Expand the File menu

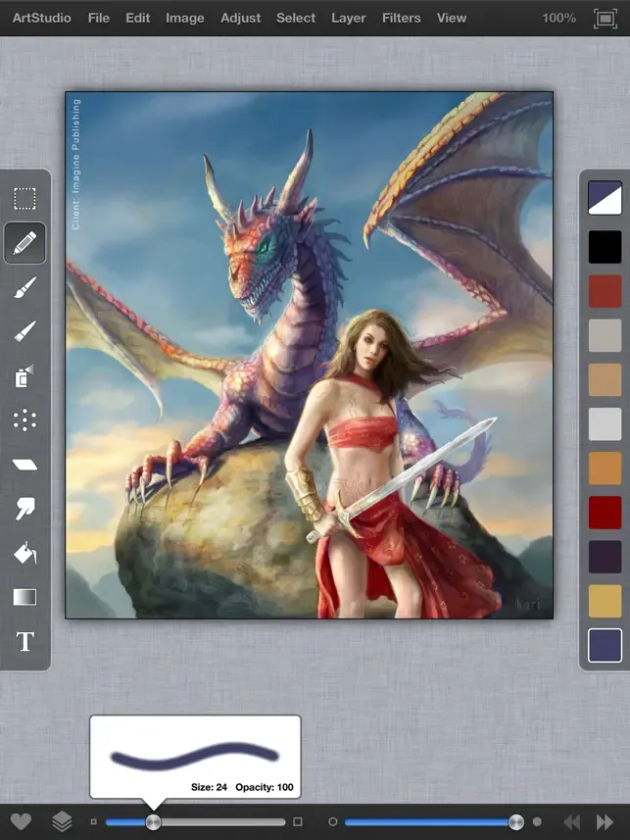tap(99, 19)
